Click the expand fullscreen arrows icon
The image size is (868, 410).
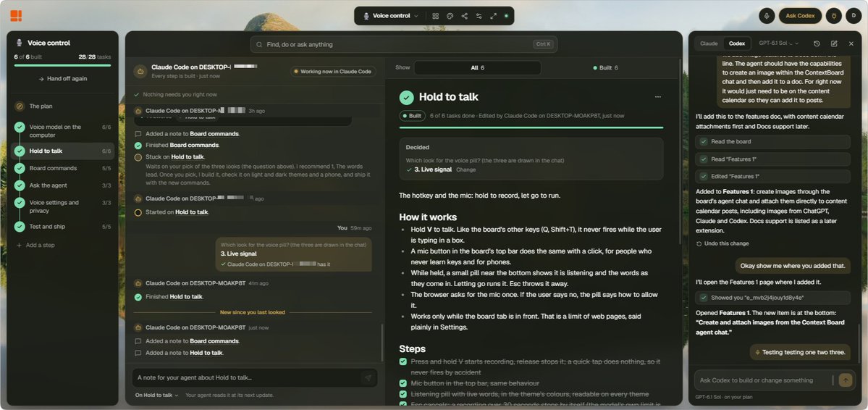click(x=493, y=16)
